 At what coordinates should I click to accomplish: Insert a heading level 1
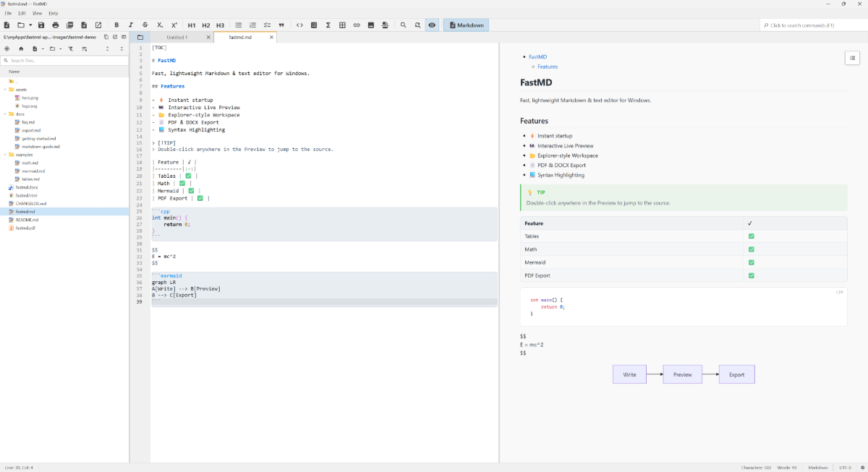[192, 25]
